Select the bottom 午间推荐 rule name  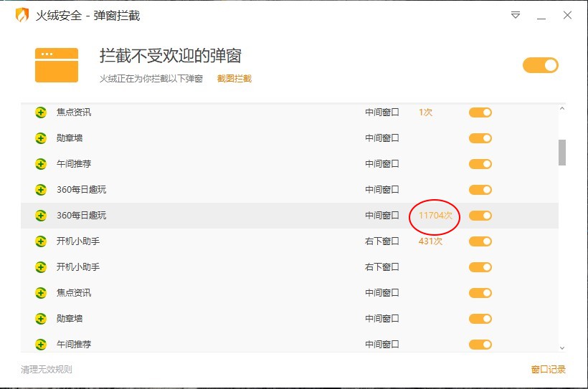(x=74, y=345)
